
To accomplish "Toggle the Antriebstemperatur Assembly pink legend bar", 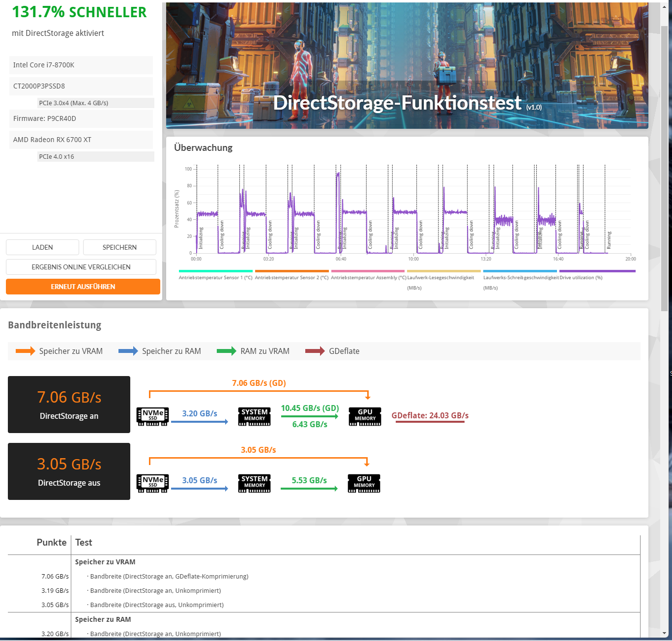I will (x=368, y=271).
